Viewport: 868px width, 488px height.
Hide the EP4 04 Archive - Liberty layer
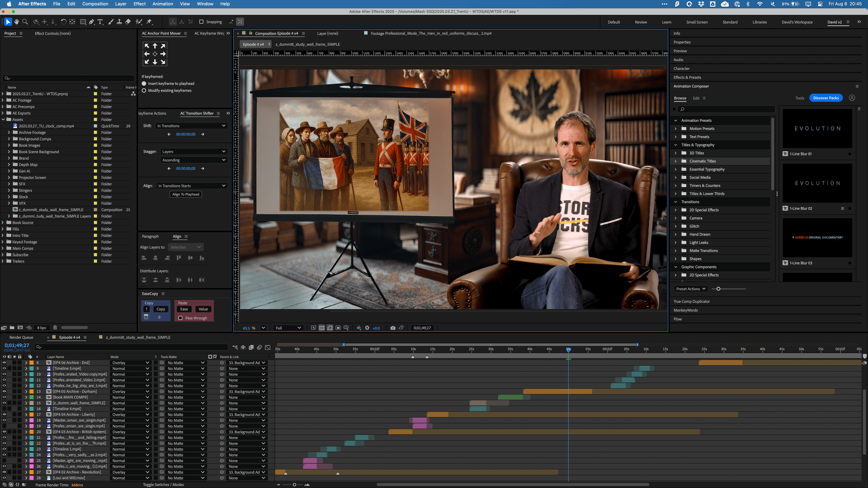[4, 414]
